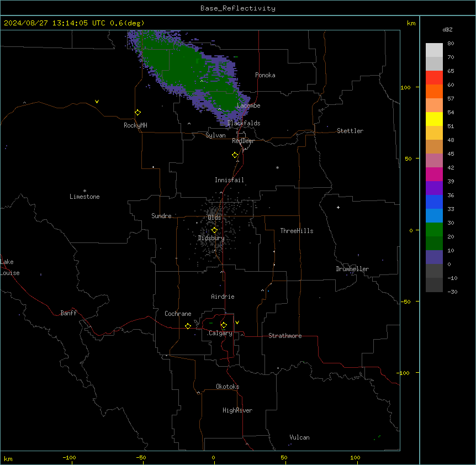Click the 2024/08/27 13:14:05 UTC timestamp
The width and height of the screenshot is (476, 465).
(54, 23)
